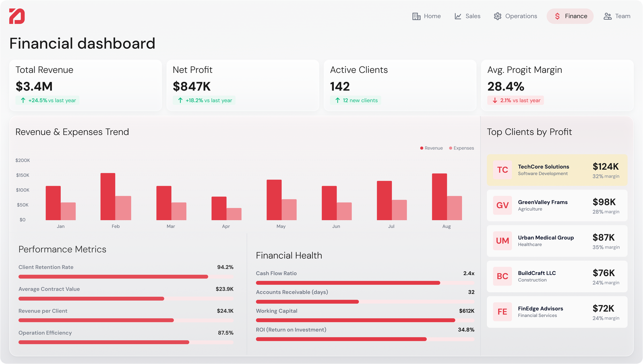The image size is (643, 364).
Task: Click the '+18.2% vs last year' badge
Action: [204, 100]
